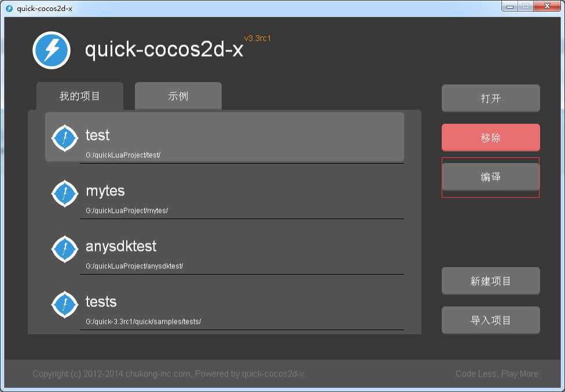Select the anysdktest project name

(121, 246)
